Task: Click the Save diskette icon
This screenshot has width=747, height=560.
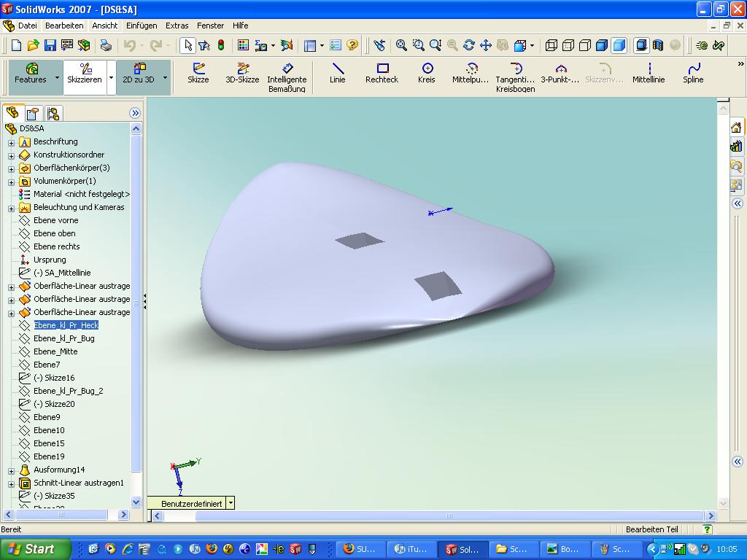Action: point(50,45)
